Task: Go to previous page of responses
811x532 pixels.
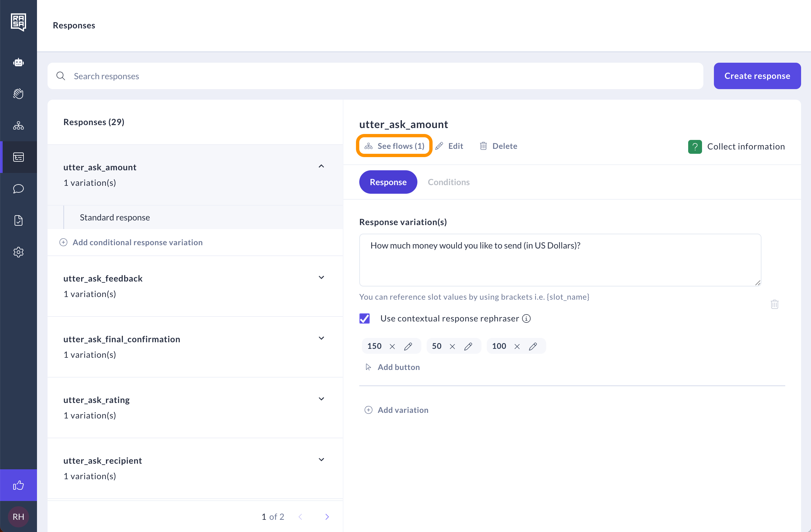Action: pos(300,517)
